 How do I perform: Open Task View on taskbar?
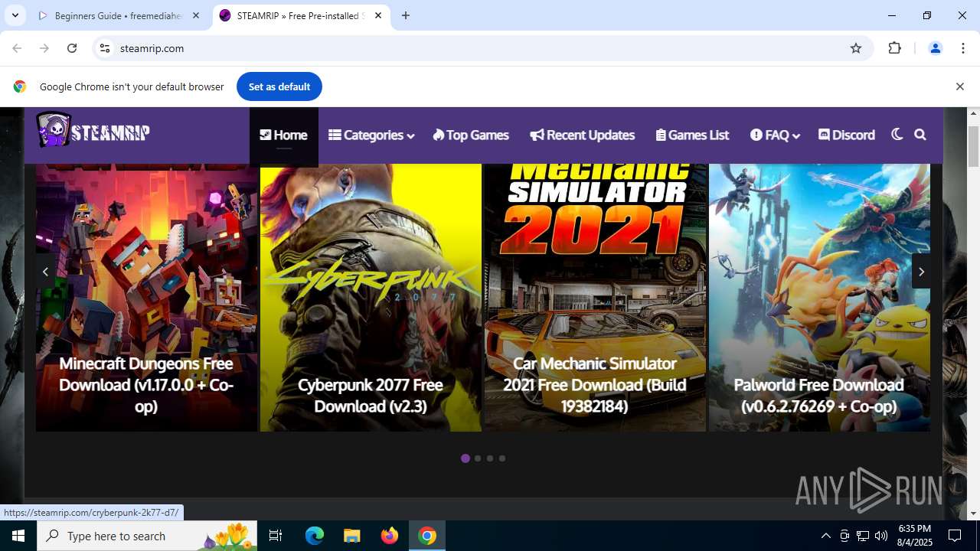(x=276, y=536)
